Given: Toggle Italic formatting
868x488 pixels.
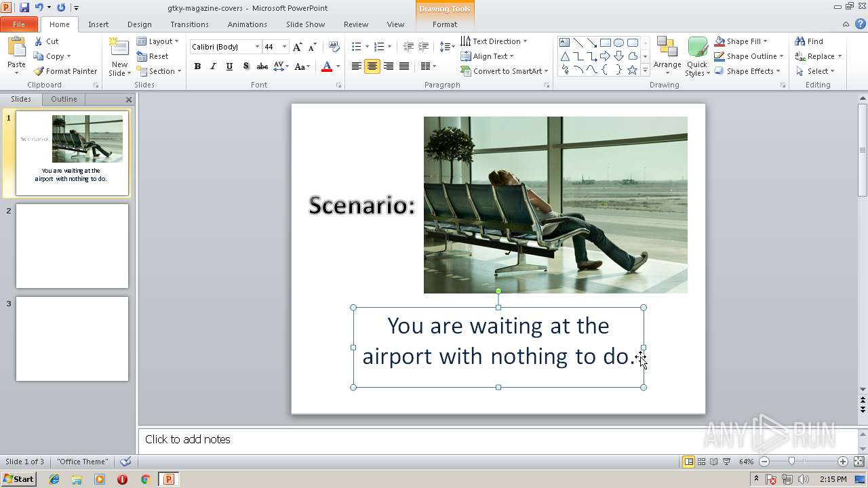Looking at the screenshot, I should (213, 66).
